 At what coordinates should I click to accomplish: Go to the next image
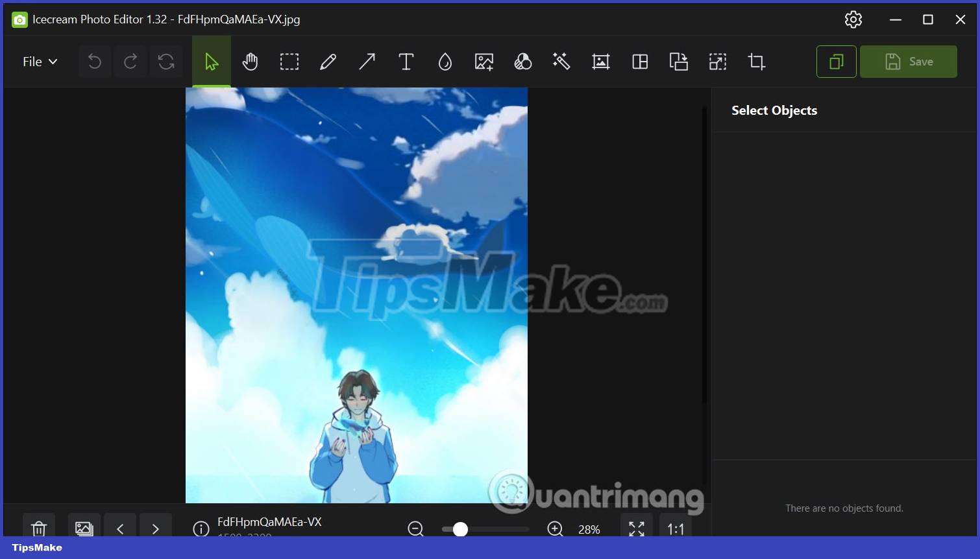pos(155,529)
